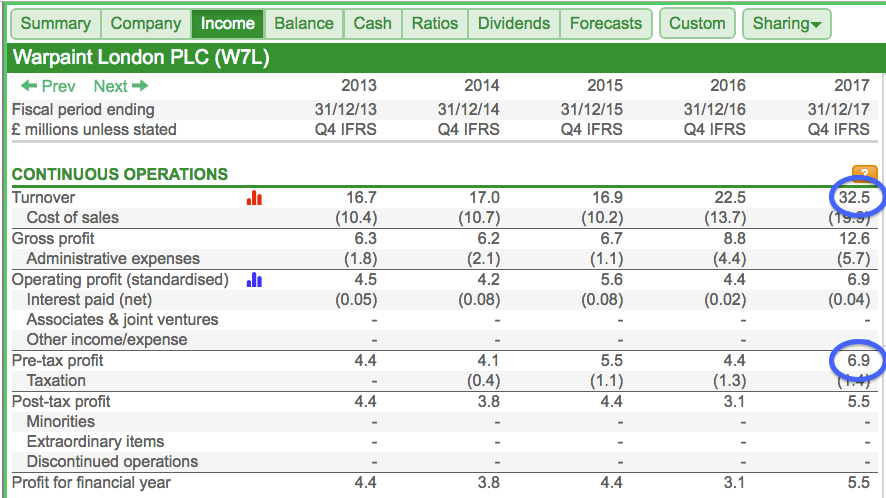Click the orange help question mark icon

(865, 173)
